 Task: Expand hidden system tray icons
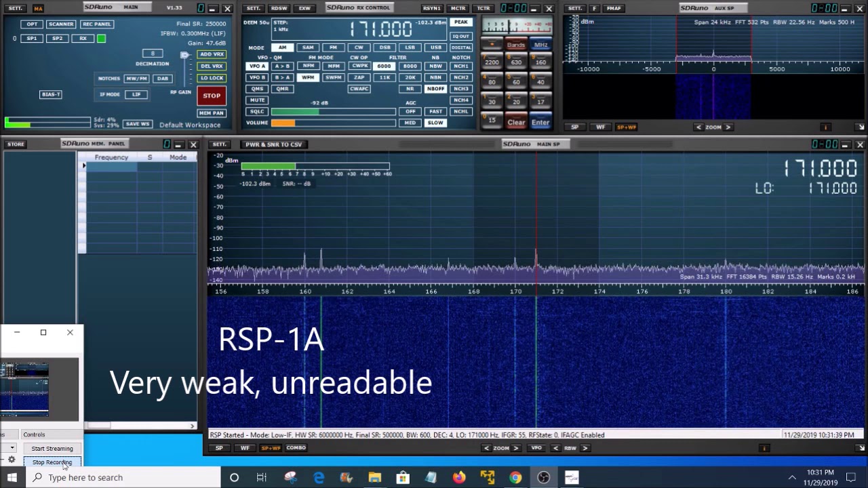point(791,478)
